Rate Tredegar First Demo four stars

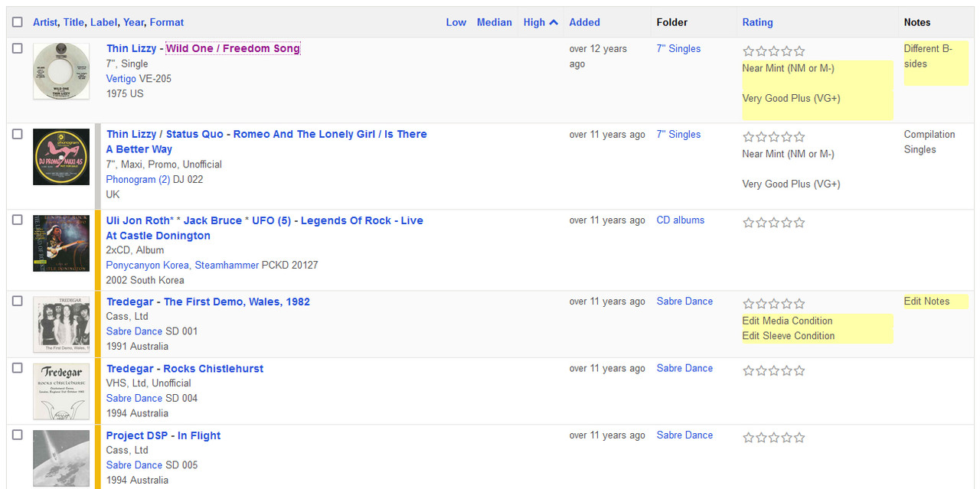tap(786, 304)
